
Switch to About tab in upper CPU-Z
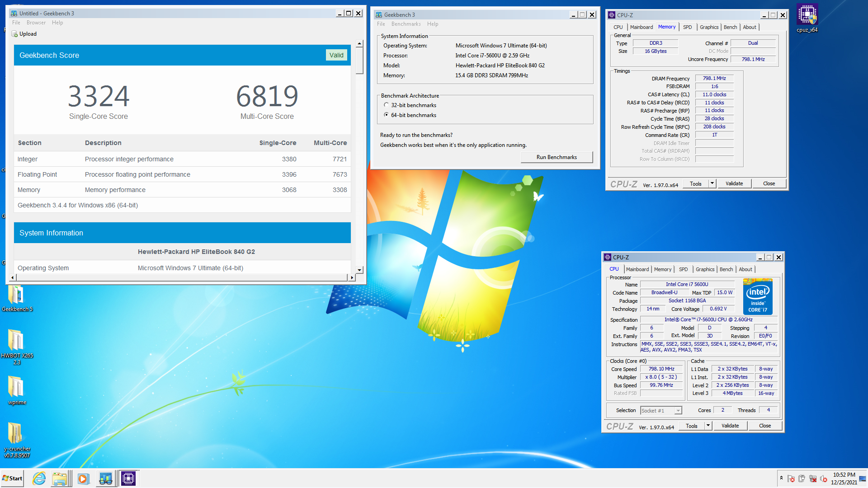750,27
